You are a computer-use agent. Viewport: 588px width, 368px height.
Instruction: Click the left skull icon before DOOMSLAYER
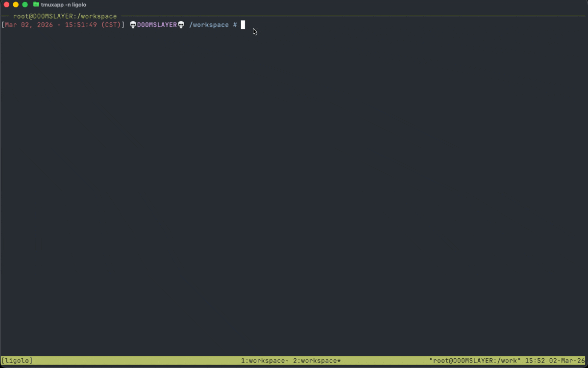(x=133, y=25)
